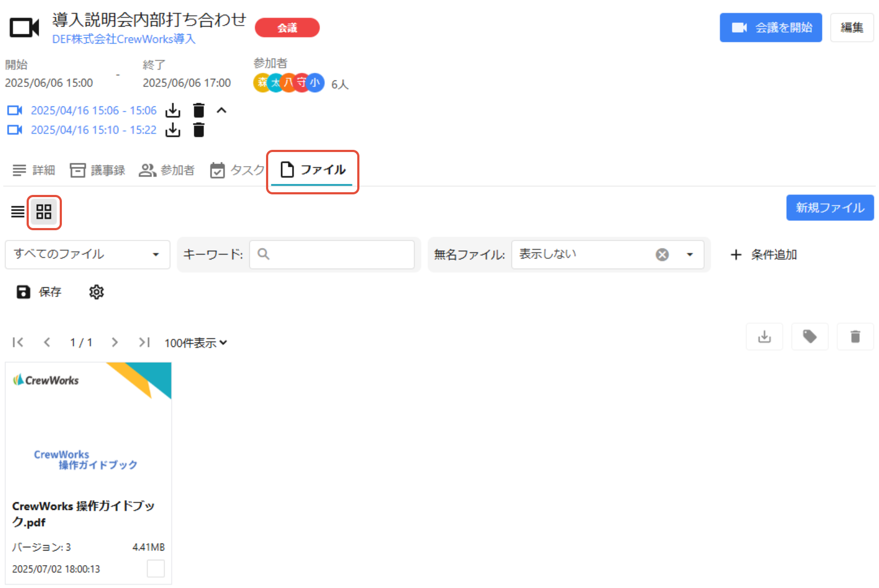This screenshot has width=879, height=588.
Task: Focus the キーワード search field
Action: click(x=332, y=254)
